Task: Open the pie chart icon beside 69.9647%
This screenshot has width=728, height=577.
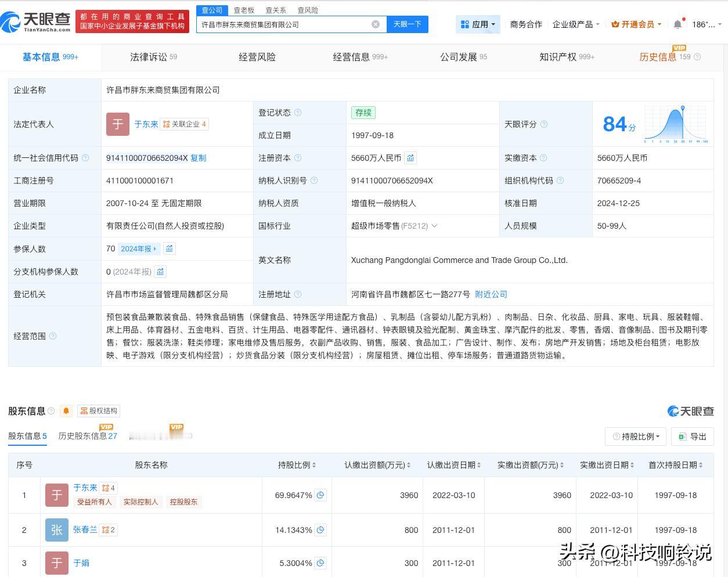Action: [x=320, y=495]
